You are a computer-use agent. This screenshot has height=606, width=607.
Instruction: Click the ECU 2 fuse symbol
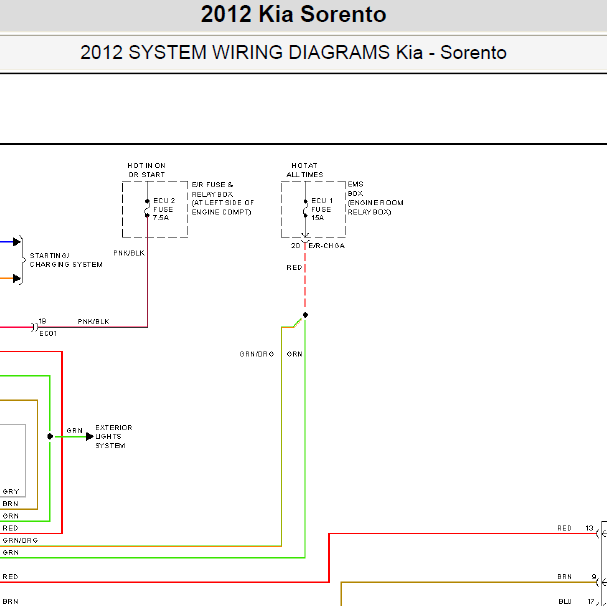(x=147, y=208)
